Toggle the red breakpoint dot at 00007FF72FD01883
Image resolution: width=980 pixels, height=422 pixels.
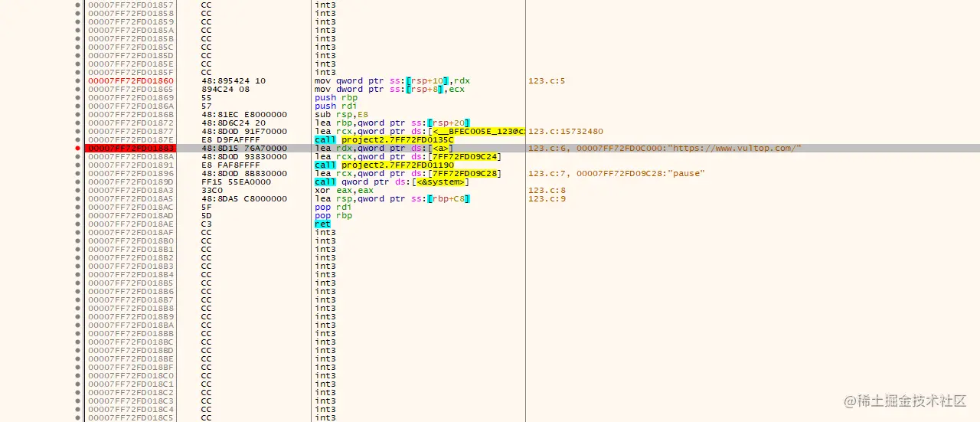coord(78,148)
